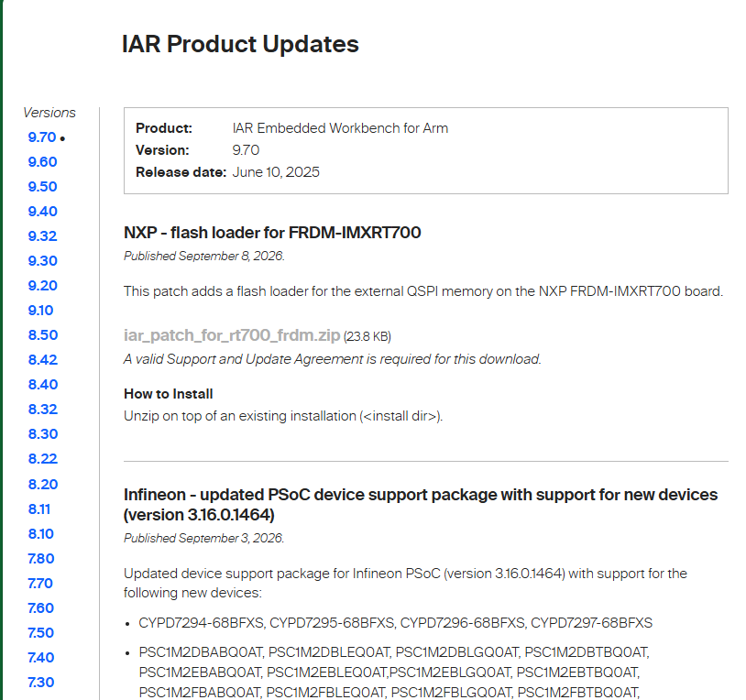The width and height of the screenshot is (746, 700).
Task: Click the Release date June 10, 2025 text
Action: (227, 172)
